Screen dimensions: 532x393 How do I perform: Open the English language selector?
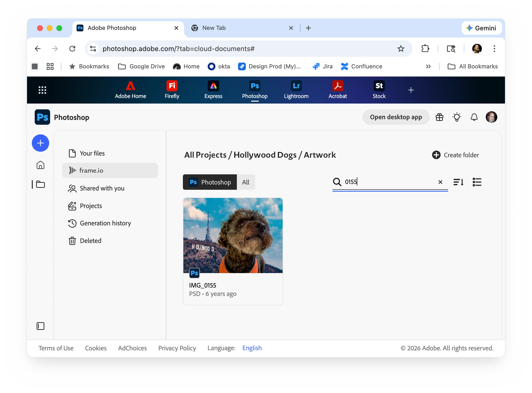click(252, 348)
